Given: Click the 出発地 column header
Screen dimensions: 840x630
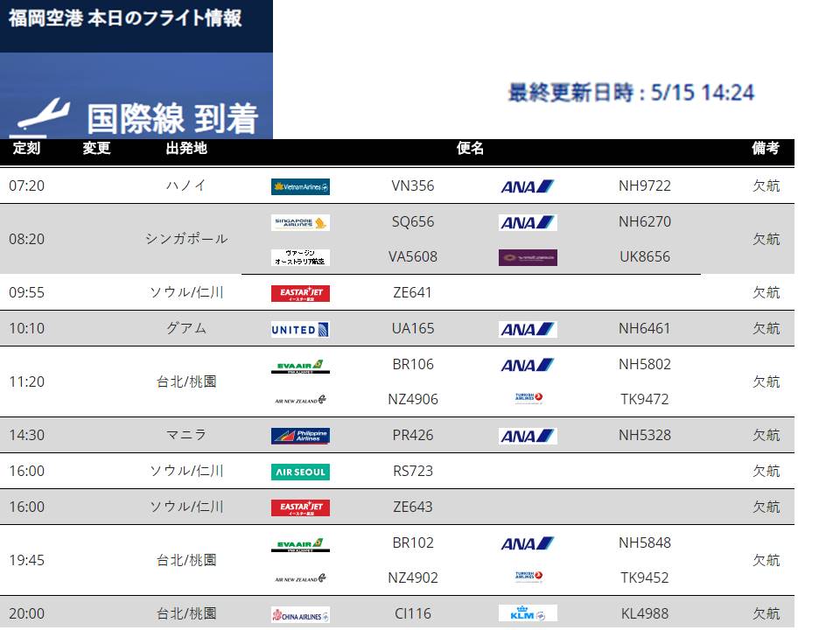Looking at the screenshot, I should click(186, 148).
